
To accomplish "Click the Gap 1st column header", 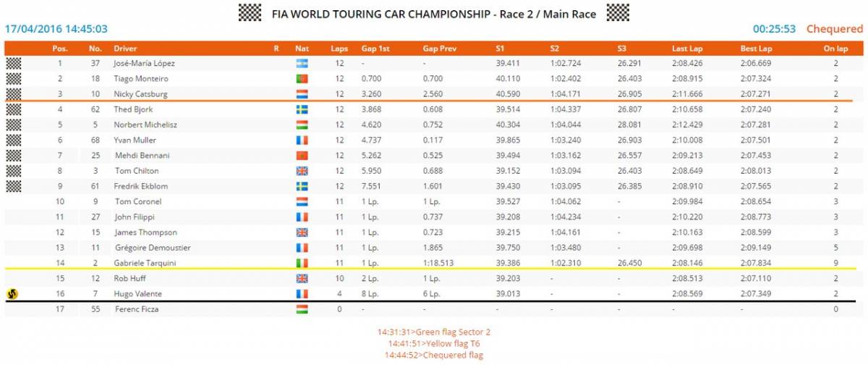I will [375, 49].
